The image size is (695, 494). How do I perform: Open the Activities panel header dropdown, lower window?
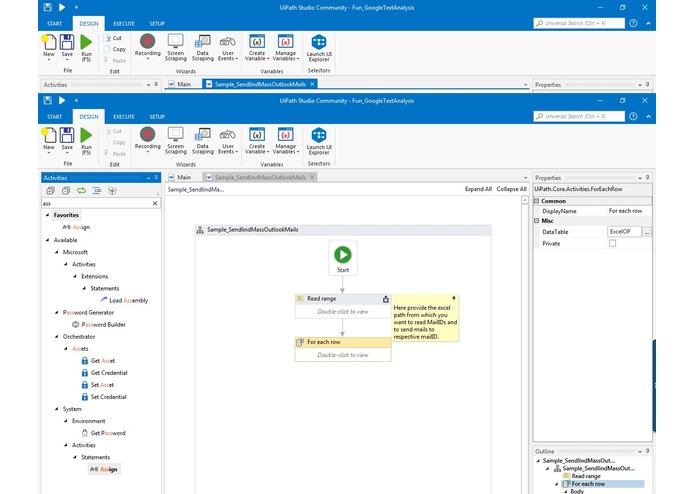(148, 178)
